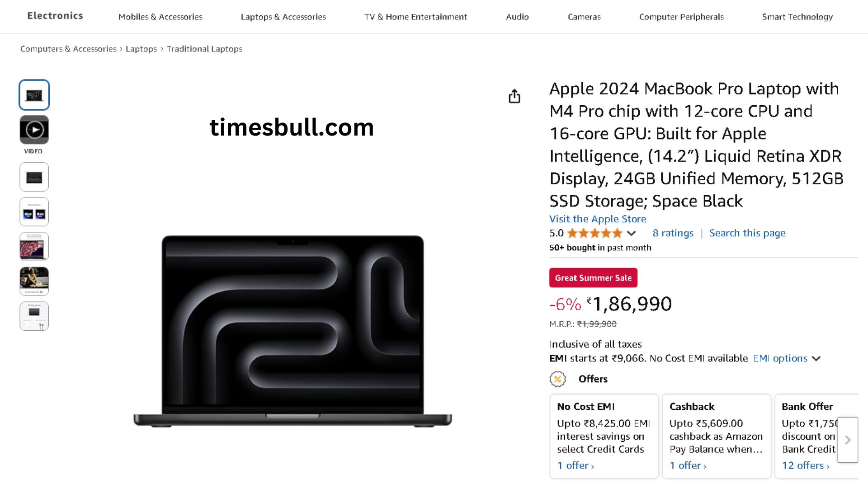
Task: Select the M4 chips comparison thumbnail
Action: point(34,212)
